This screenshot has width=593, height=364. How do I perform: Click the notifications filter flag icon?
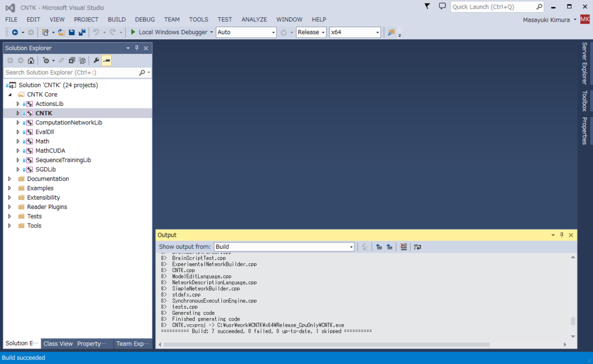click(x=427, y=6)
